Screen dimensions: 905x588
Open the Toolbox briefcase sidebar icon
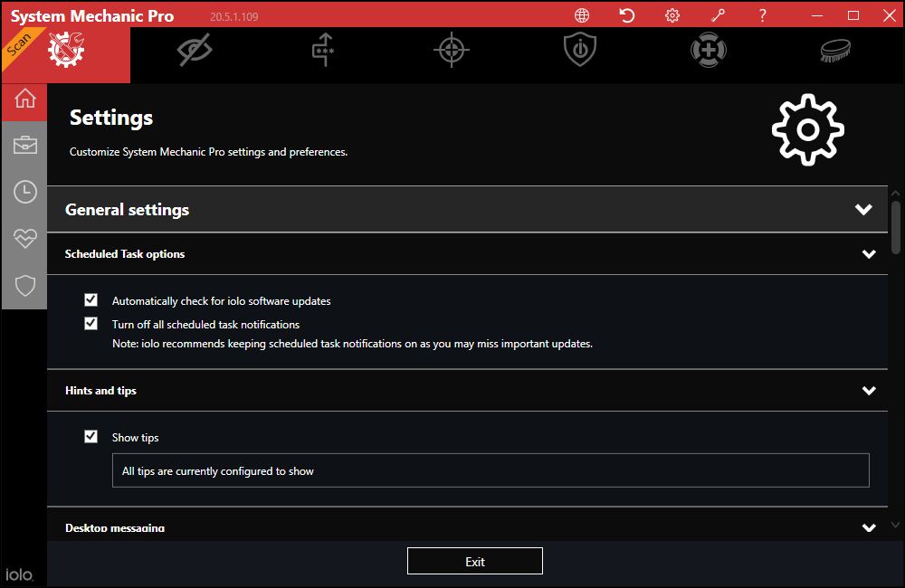[24, 145]
